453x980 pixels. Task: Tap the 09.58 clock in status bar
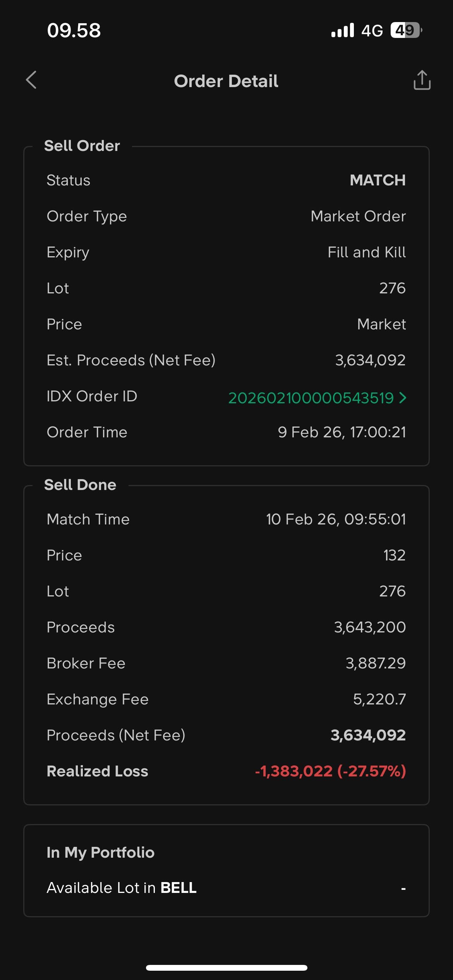pyautogui.click(x=74, y=31)
